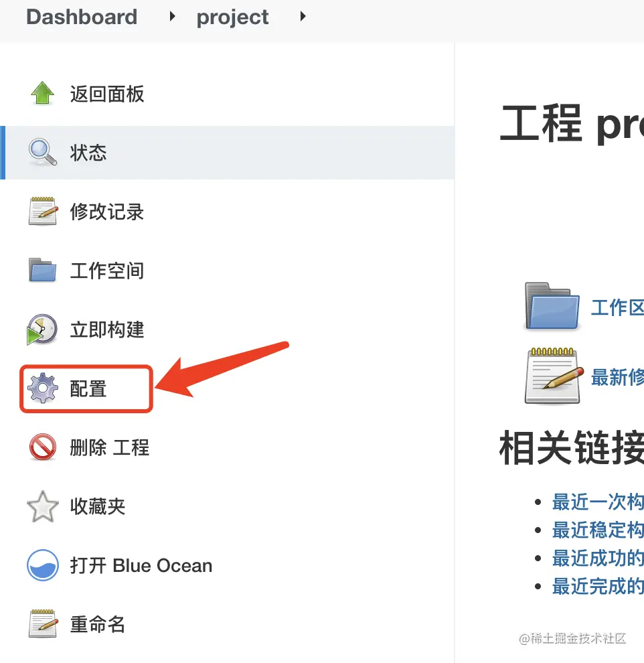Click the star icon for 收藏夹

pyautogui.click(x=43, y=506)
